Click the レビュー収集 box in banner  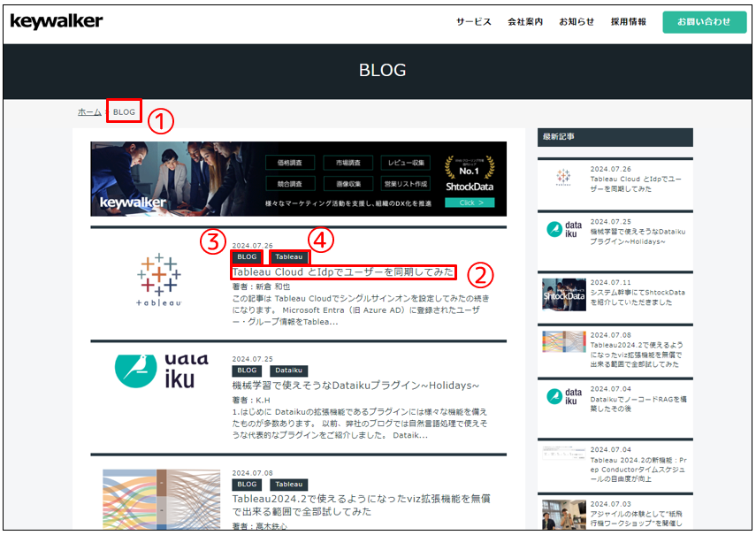[406, 163]
